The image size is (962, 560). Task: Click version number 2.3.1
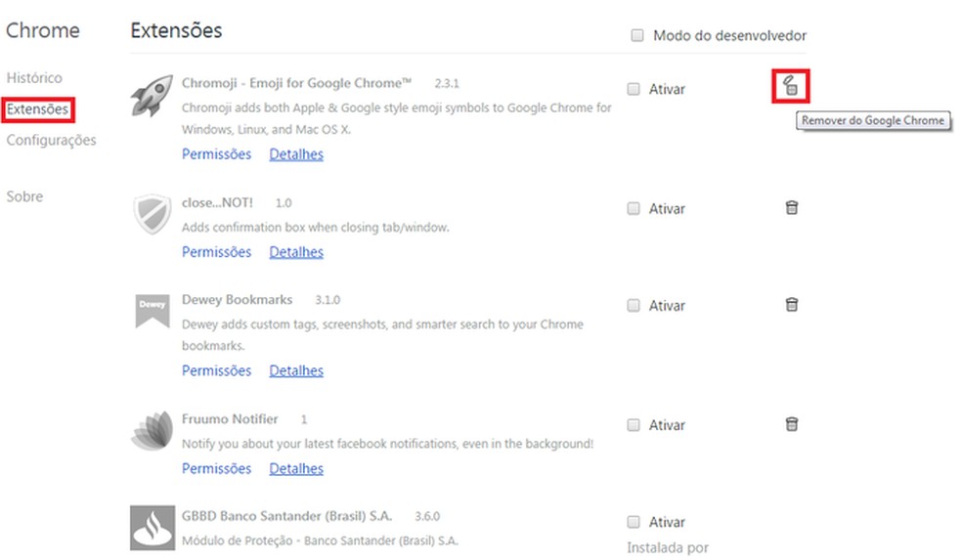pos(447,84)
